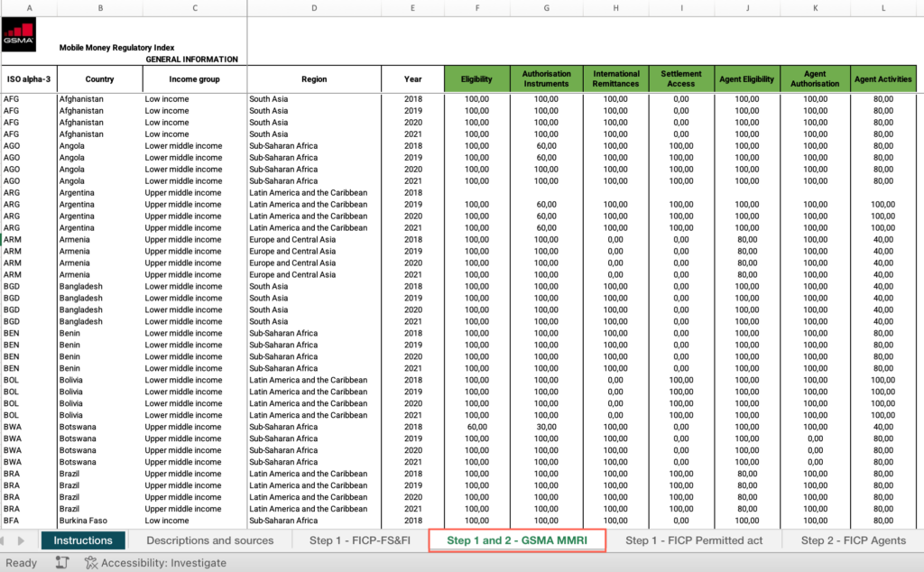Click Botswana 2018 Authorisation Instruments value 30,00

click(546, 427)
